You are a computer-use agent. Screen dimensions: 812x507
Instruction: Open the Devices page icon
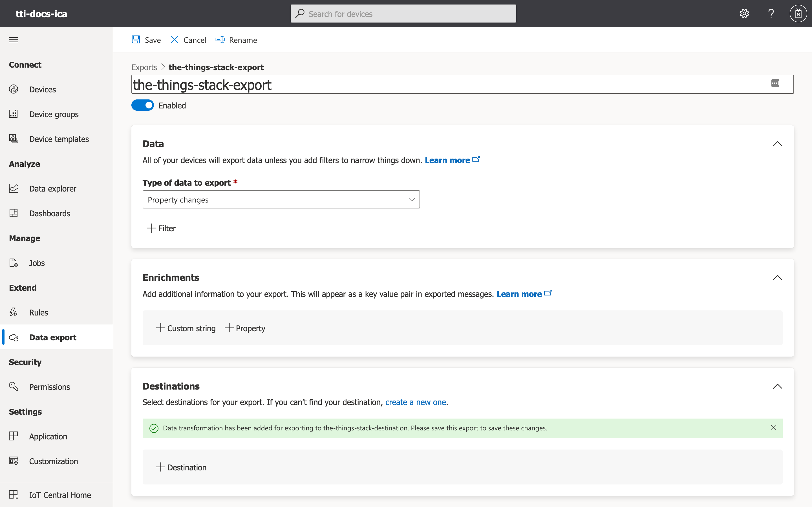[x=14, y=89]
